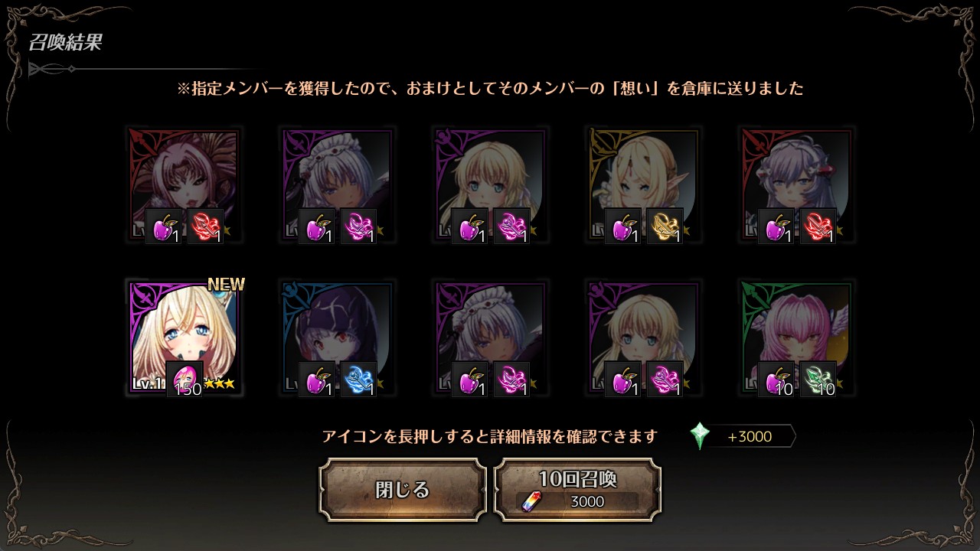Viewport: 980px width, 551px height.
Task: Click the pink egg 150 item icon
Action: (x=185, y=379)
